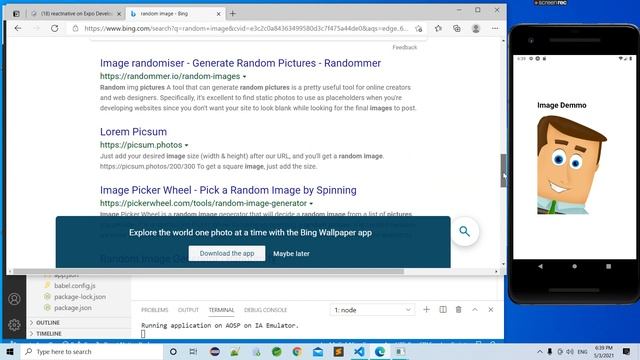This screenshot has height=360, width=640.
Task: Tap the Android emulator recents button
Action: point(609,266)
